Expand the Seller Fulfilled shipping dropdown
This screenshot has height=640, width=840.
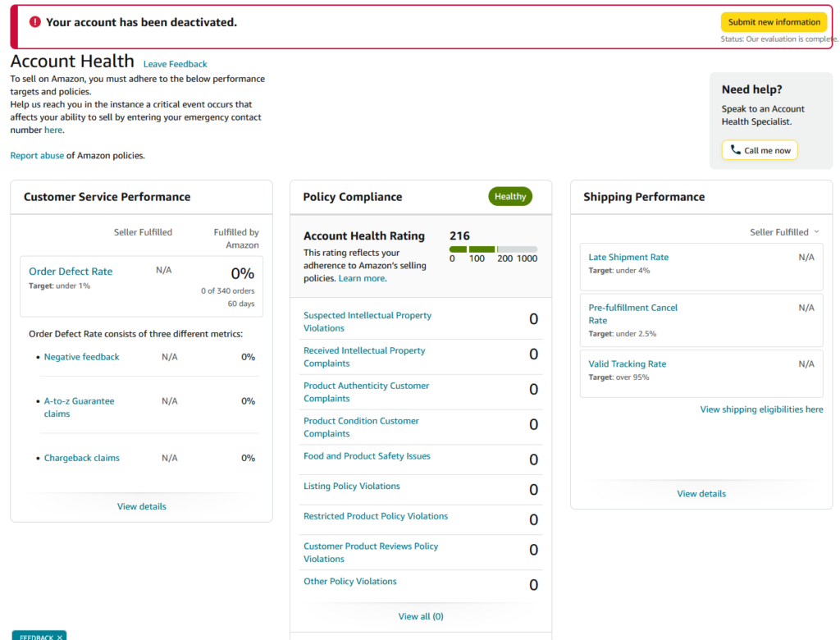(x=784, y=232)
